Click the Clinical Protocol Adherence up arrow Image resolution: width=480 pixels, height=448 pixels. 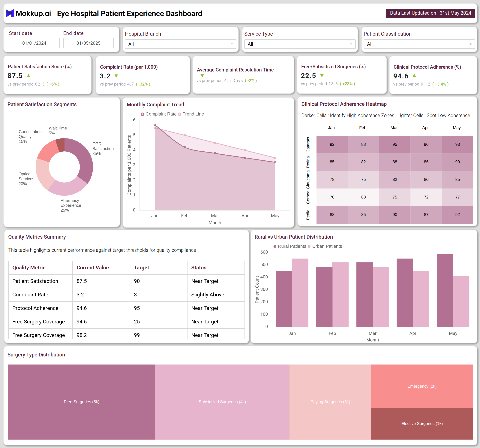pyautogui.click(x=414, y=76)
